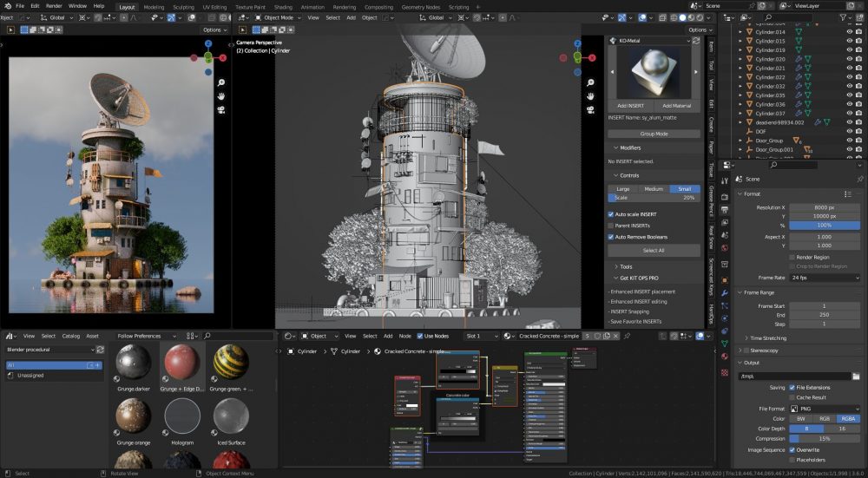Image resolution: width=868 pixels, height=478 pixels.
Task: Hide Cylinder.020 using its eye icon
Action: pyautogui.click(x=849, y=59)
